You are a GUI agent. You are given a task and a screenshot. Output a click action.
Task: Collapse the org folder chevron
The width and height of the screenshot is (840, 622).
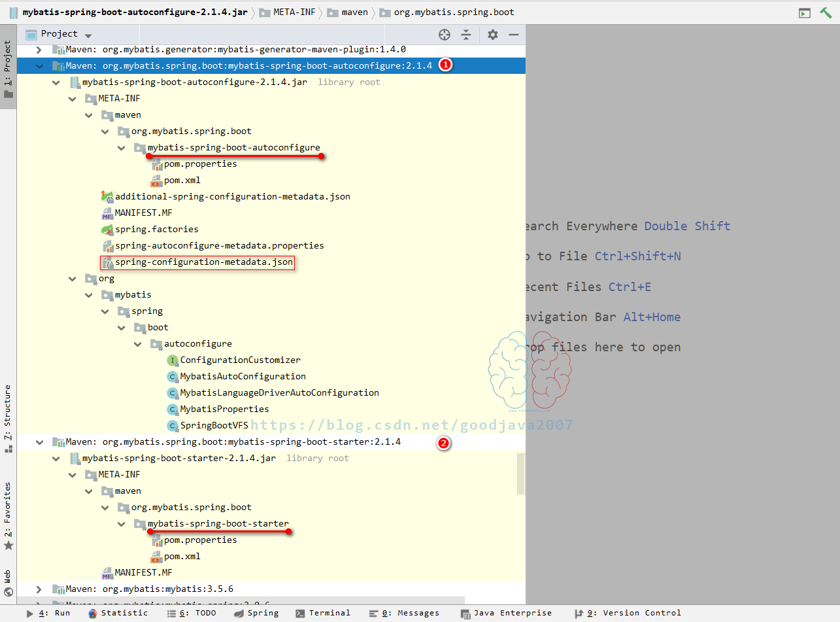(x=73, y=279)
